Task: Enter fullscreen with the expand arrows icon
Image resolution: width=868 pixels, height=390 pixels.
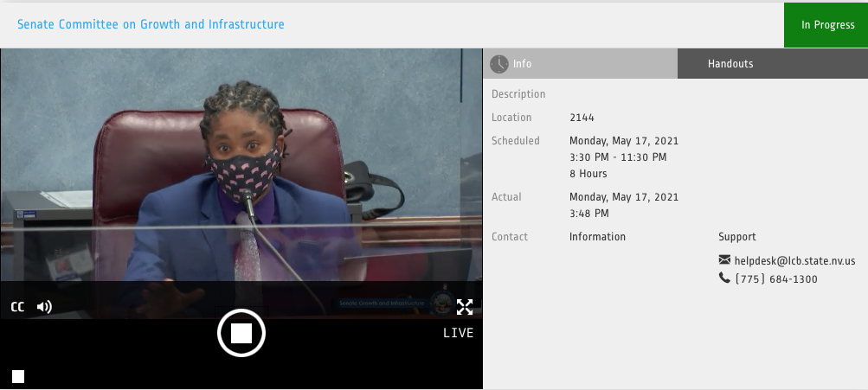Action: (x=465, y=307)
